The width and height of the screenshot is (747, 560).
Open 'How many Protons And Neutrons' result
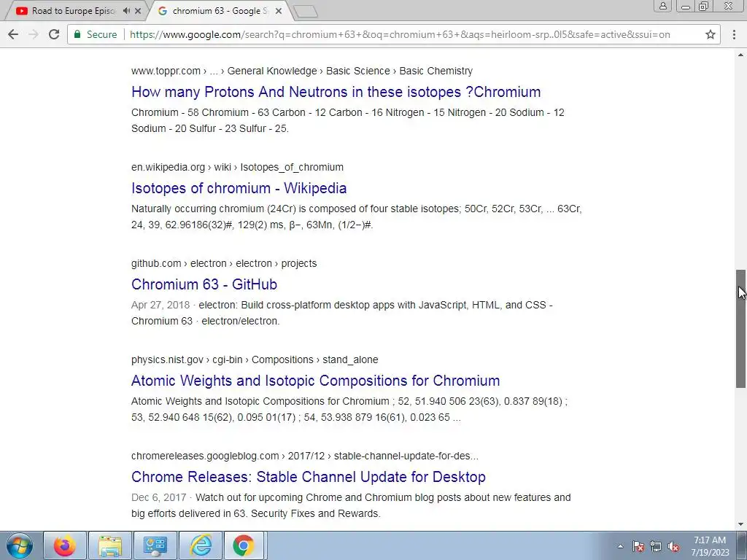[x=336, y=91]
